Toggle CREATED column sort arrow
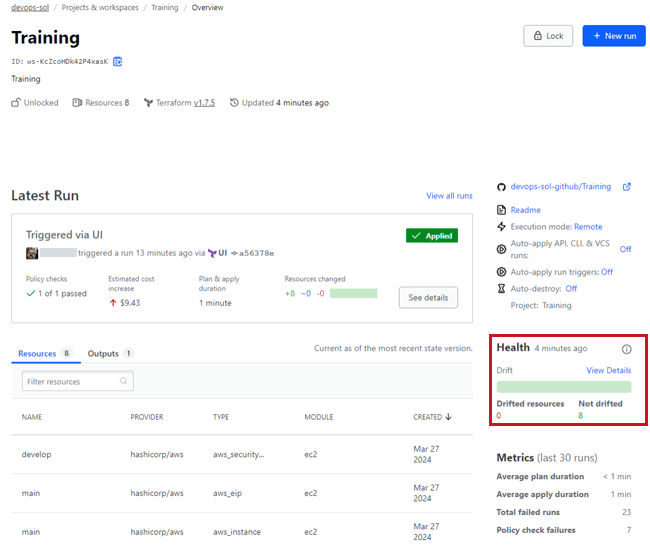The image size is (650, 546). [448, 417]
